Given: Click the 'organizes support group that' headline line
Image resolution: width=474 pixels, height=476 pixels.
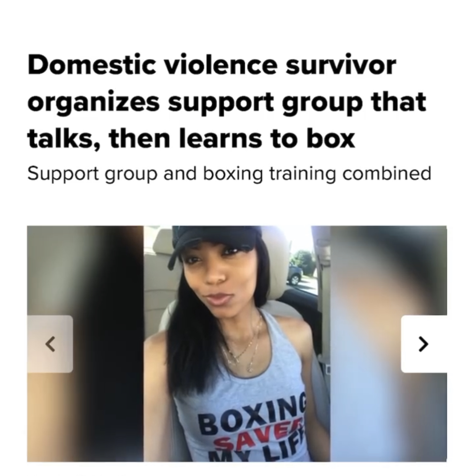Looking at the screenshot, I should pyautogui.click(x=227, y=103).
